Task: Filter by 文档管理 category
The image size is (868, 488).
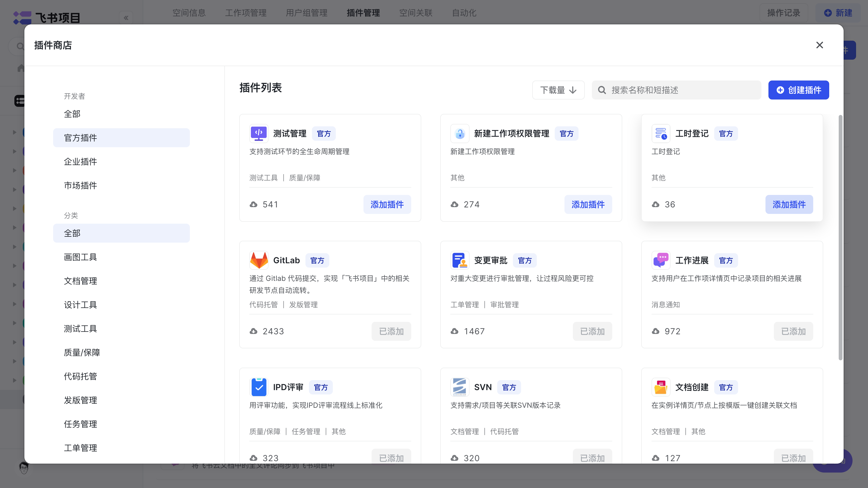Action: coord(121,281)
